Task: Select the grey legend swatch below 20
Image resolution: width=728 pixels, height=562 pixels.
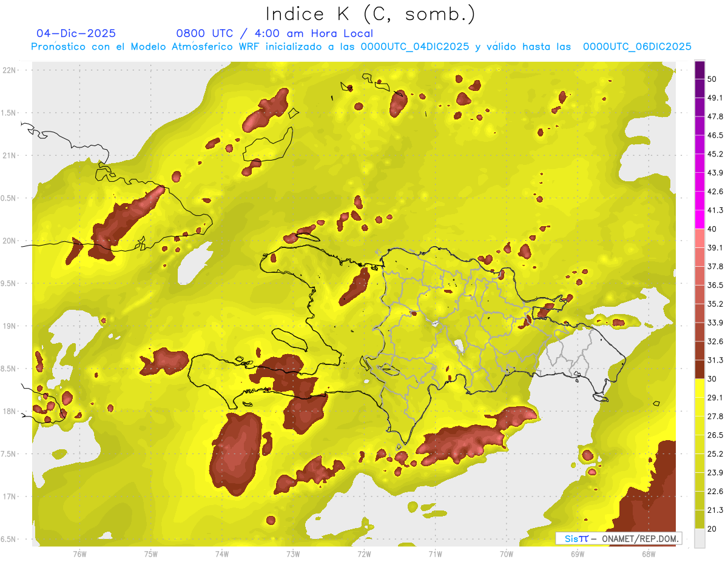Action: click(700, 538)
